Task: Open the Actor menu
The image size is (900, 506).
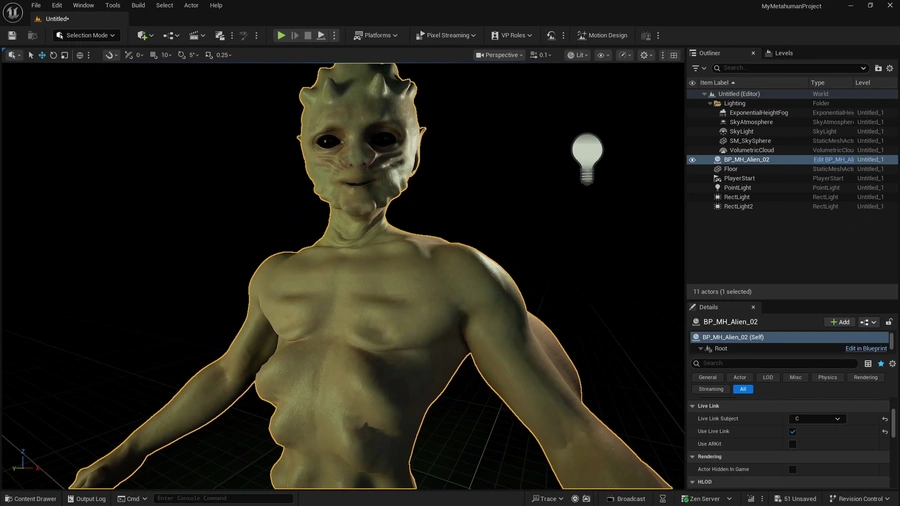Action: tap(191, 5)
